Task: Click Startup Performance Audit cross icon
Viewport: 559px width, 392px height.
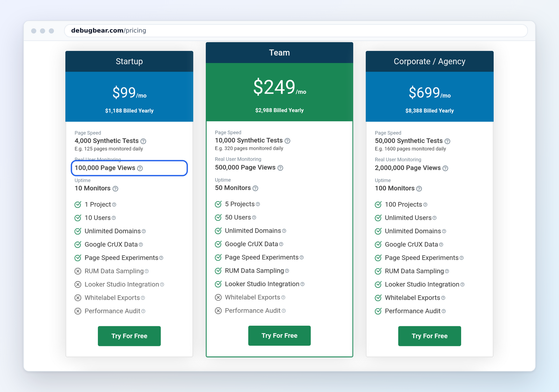Action: point(78,311)
